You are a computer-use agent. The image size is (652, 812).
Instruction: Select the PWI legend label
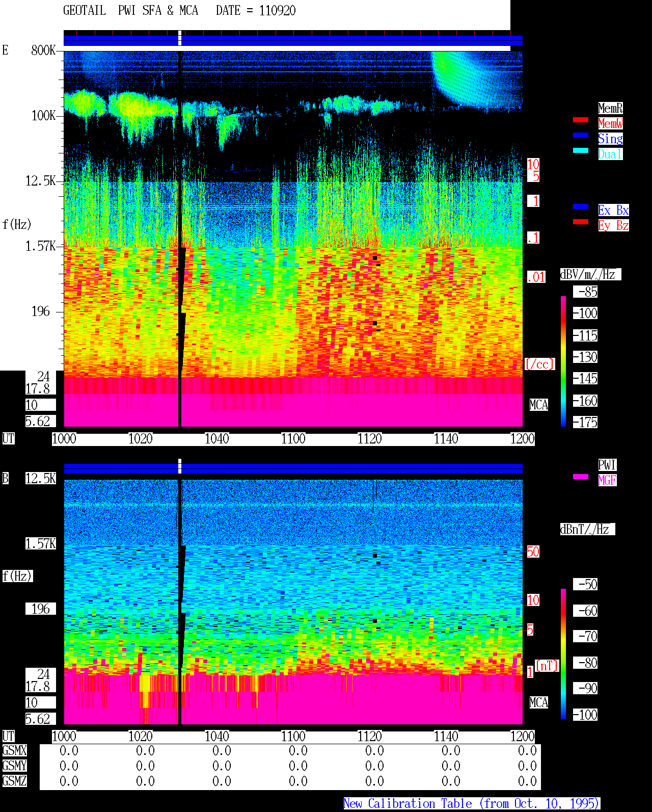[x=607, y=465]
